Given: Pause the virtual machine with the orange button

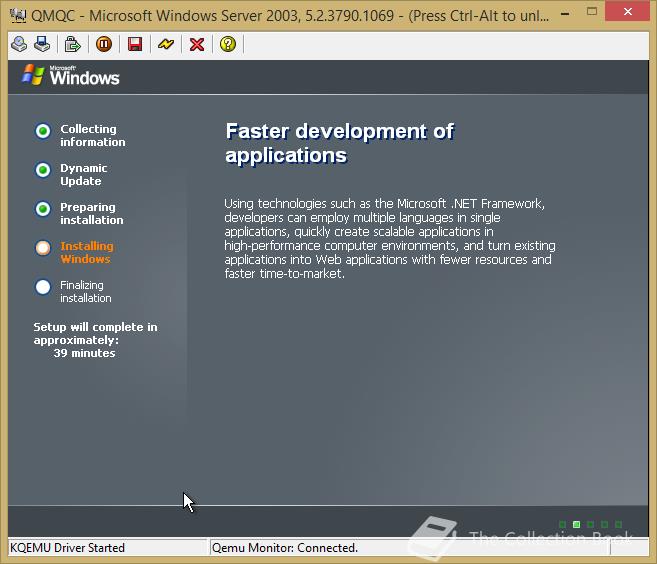Looking at the screenshot, I should [x=103, y=44].
